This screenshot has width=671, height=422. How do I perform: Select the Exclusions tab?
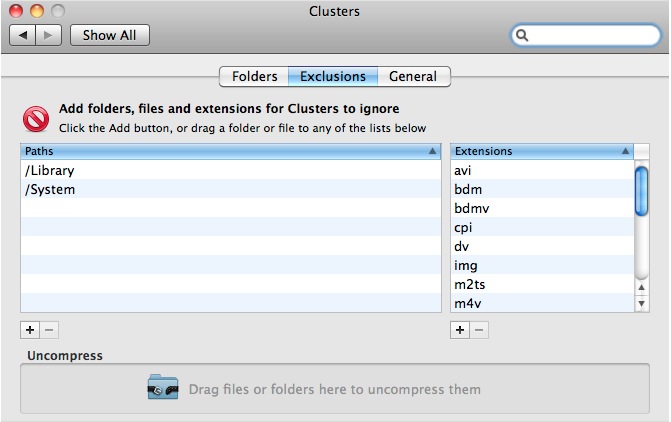[x=333, y=76]
